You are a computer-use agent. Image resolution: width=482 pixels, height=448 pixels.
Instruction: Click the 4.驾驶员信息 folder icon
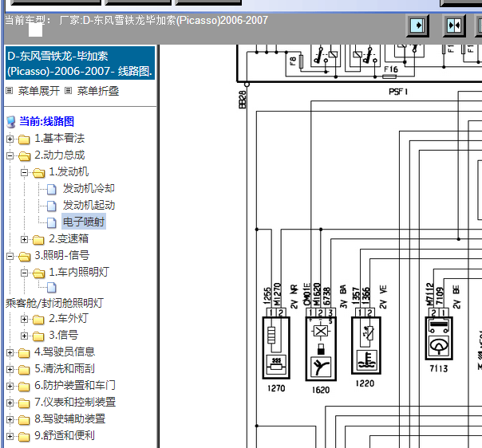[x=24, y=353]
